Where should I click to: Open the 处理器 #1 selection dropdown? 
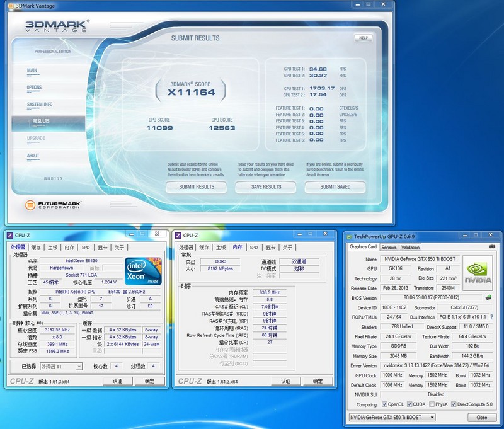point(61,367)
